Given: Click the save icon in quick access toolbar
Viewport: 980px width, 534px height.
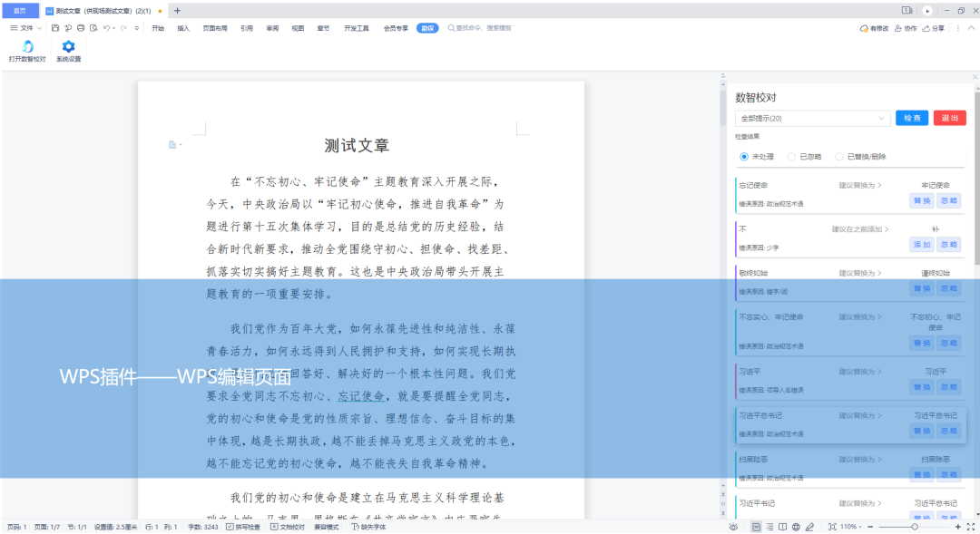Looking at the screenshot, I should pyautogui.click(x=55, y=28).
